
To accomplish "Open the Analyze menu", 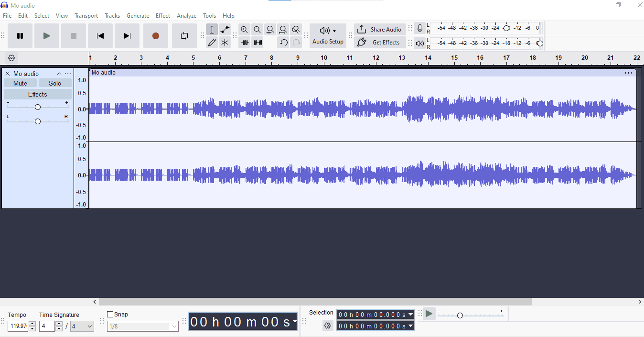I will pyautogui.click(x=186, y=16).
